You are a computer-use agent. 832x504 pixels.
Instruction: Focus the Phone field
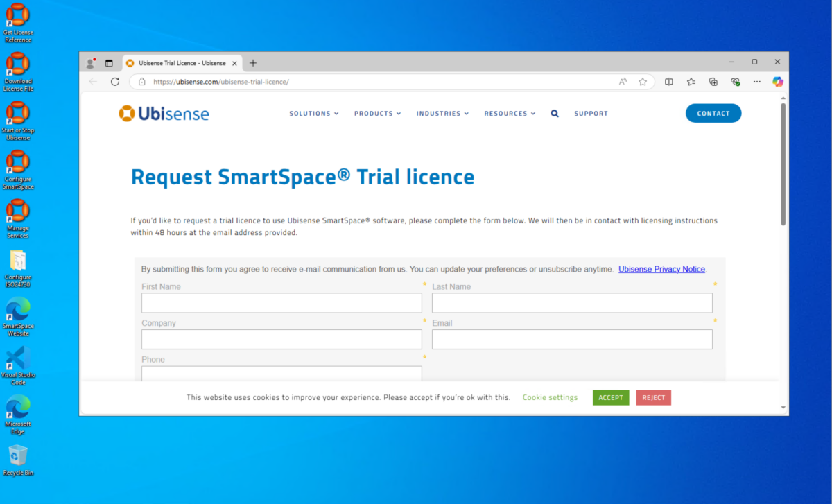pyautogui.click(x=281, y=373)
